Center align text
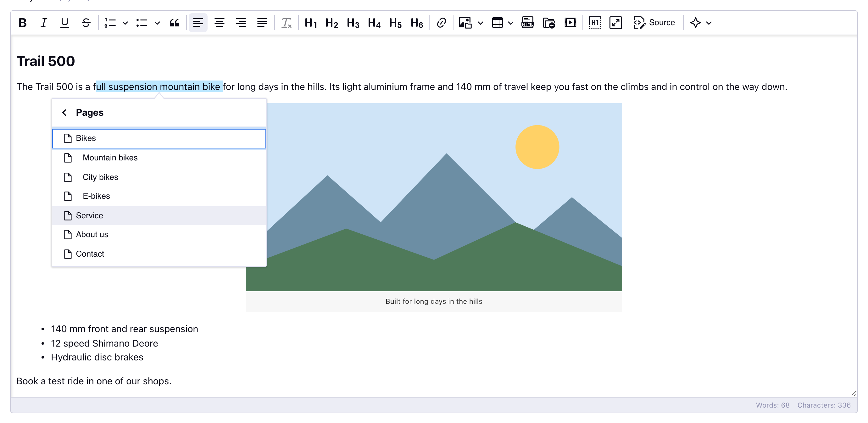Image resolution: width=868 pixels, height=423 pixels. (220, 23)
